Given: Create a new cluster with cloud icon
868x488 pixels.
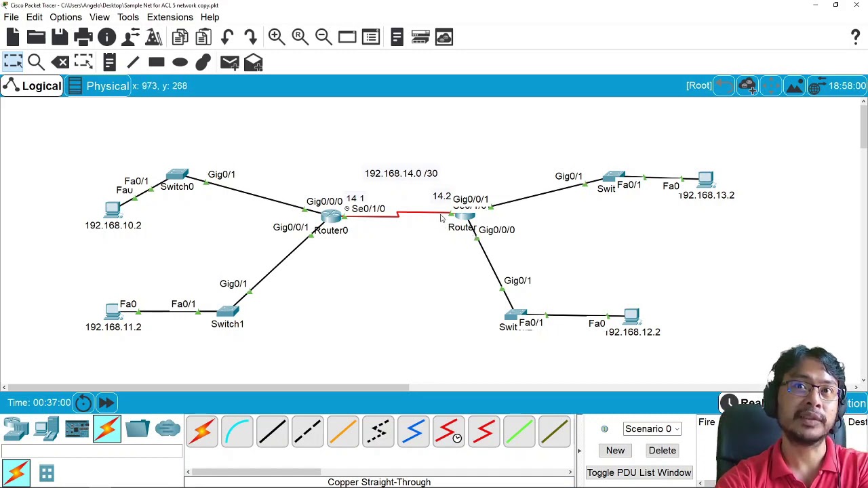Looking at the screenshot, I should pyautogui.click(x=747, y=86).
